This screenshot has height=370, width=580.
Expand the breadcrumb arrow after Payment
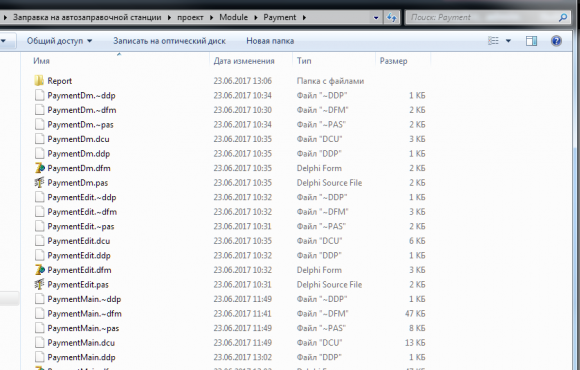[x=304, y=17]
